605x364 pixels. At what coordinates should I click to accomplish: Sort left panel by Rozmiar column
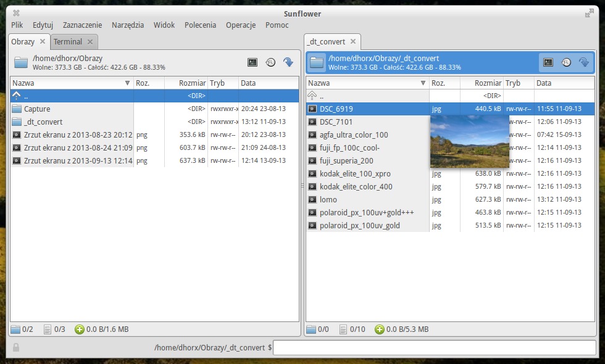(186, 83)
